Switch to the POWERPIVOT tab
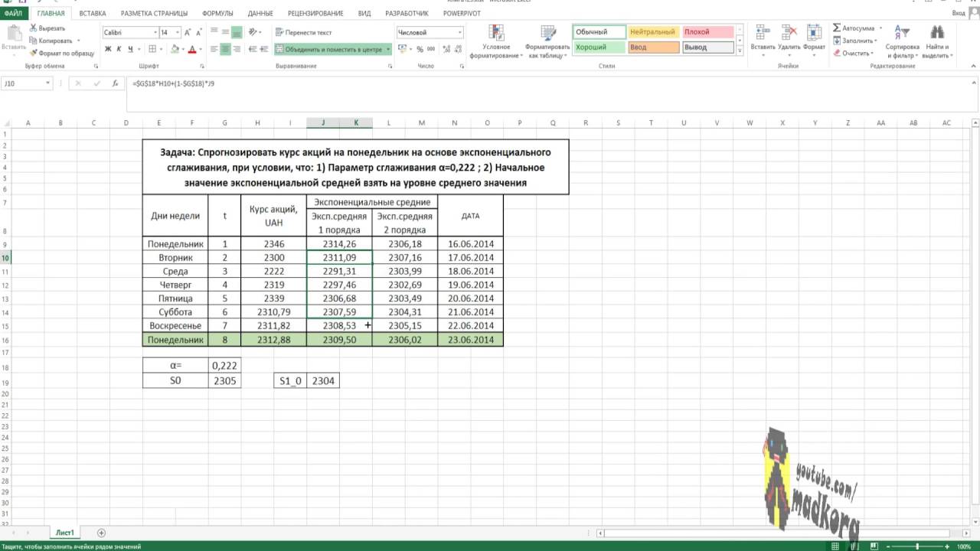 461,13
